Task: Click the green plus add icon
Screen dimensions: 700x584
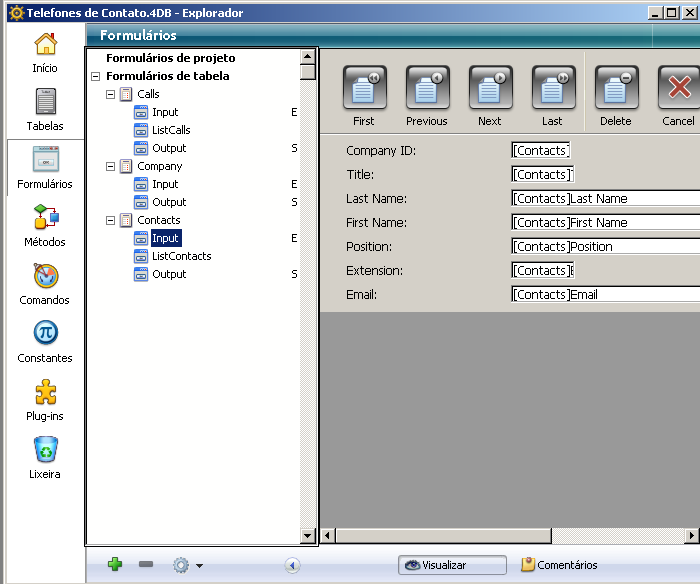Action: point(115,565)
